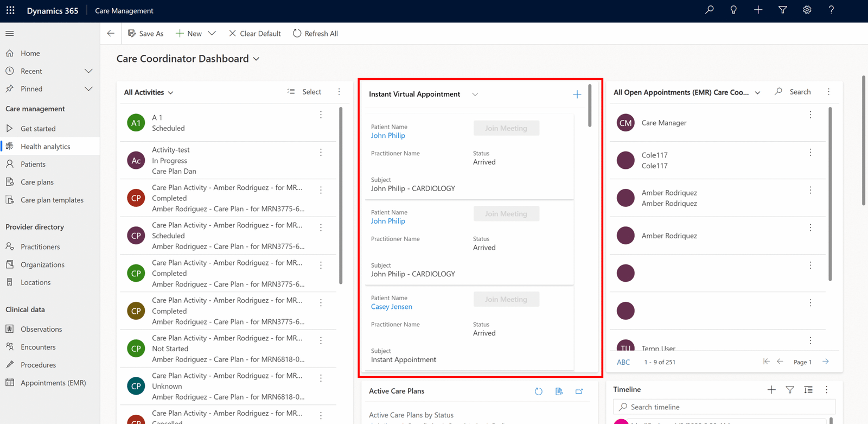Toggle the hamburger navigation menu

tap(10, 34)
